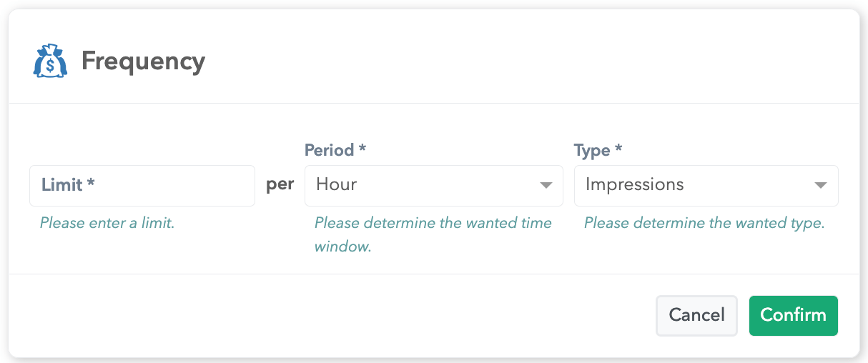This screenshot has height=363, width=868.
Task: Click the 'Please enter a limit.' hint
Action: [x=107, y=223]
